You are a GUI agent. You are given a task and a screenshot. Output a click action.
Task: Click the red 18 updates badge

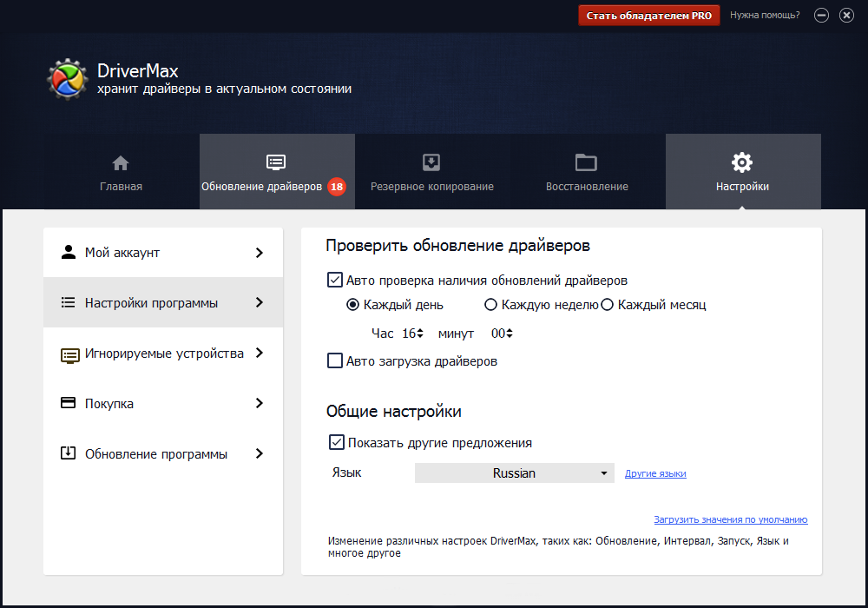337,187
